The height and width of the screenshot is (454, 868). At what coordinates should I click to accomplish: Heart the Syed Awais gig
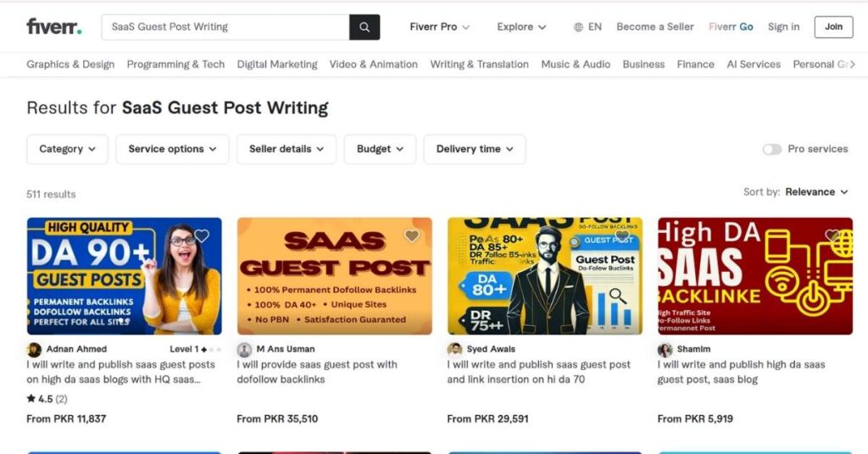click(x=622, y=236)
